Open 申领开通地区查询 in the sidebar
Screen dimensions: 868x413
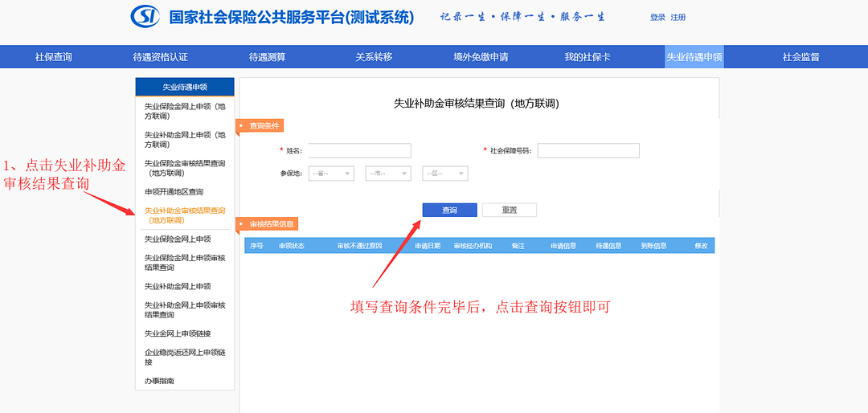pyautogui.click(x=174, y=192)
